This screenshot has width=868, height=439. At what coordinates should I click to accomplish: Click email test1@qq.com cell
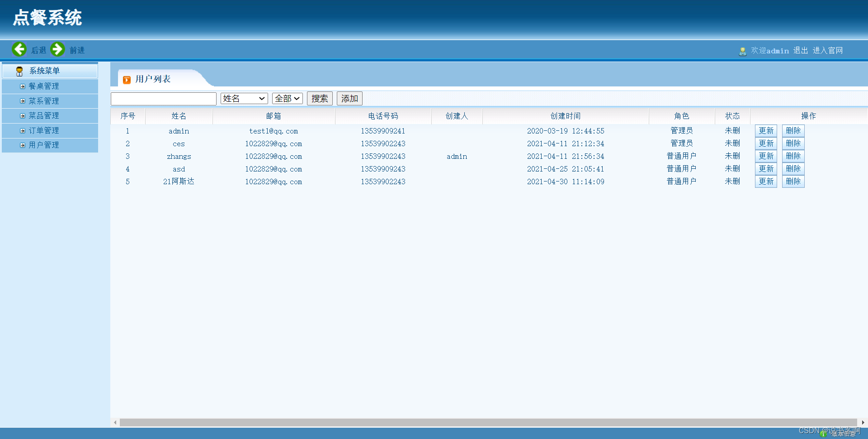[274, 131]
